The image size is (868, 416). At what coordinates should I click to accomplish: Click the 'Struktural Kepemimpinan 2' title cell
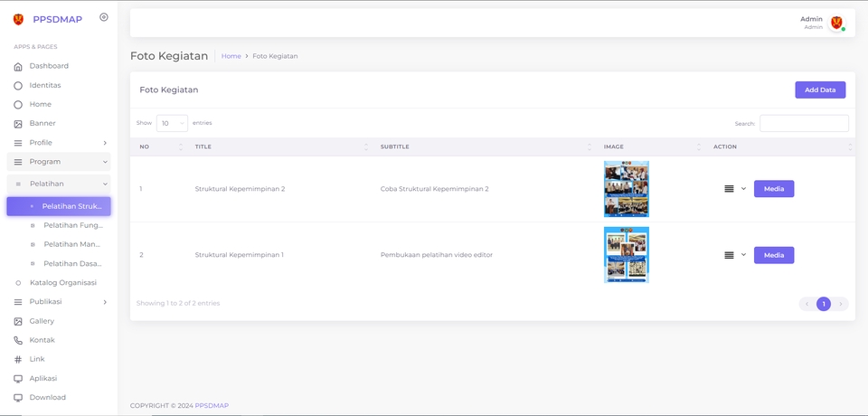240,189
